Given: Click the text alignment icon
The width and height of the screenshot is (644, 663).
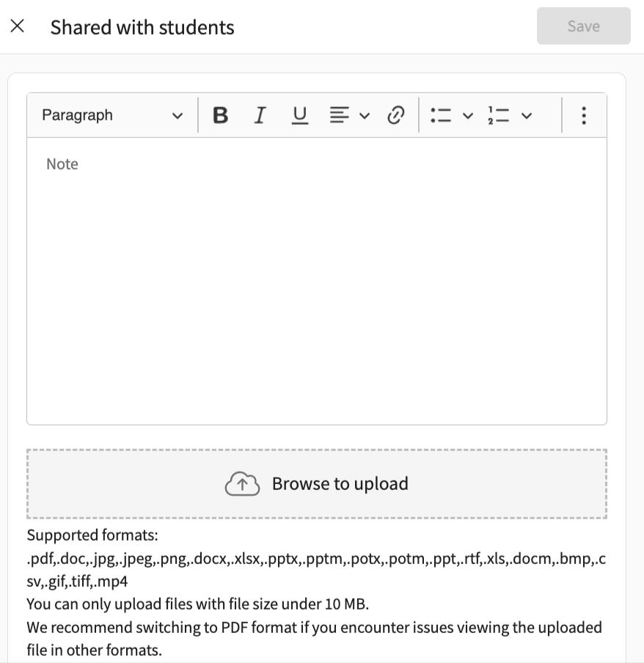Looking at the screenshot, I should (339, 115).
